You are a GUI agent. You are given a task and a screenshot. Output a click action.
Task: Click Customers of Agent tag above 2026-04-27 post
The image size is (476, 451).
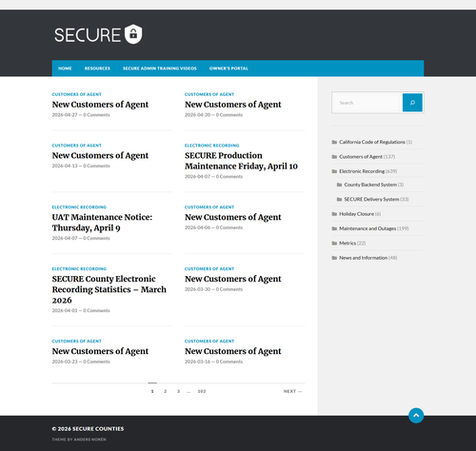[77, 94]
